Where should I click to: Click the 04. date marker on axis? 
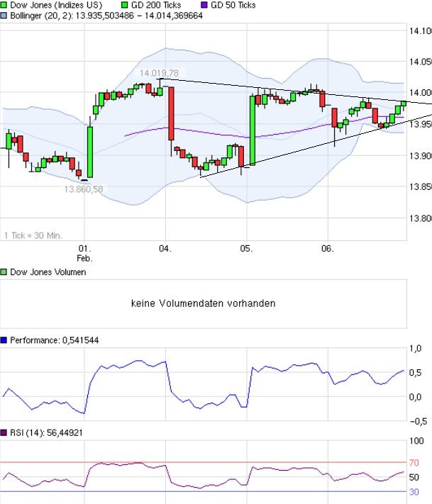click(165, 250)
